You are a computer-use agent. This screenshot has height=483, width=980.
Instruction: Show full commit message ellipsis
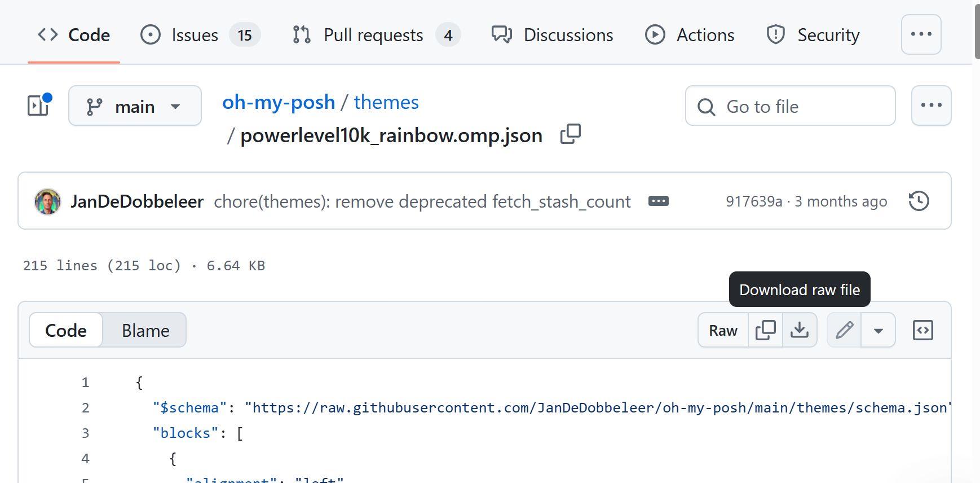pyautogui.click(x=658, y=201)
